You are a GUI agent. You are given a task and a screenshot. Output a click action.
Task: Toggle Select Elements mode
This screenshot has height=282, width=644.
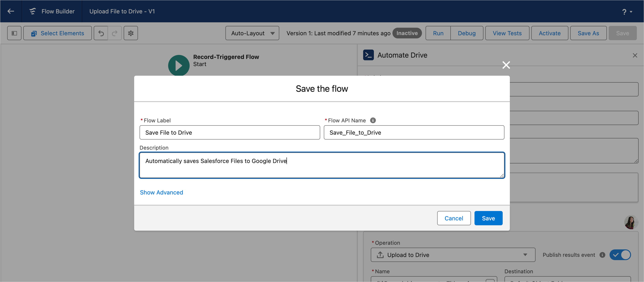57,33
